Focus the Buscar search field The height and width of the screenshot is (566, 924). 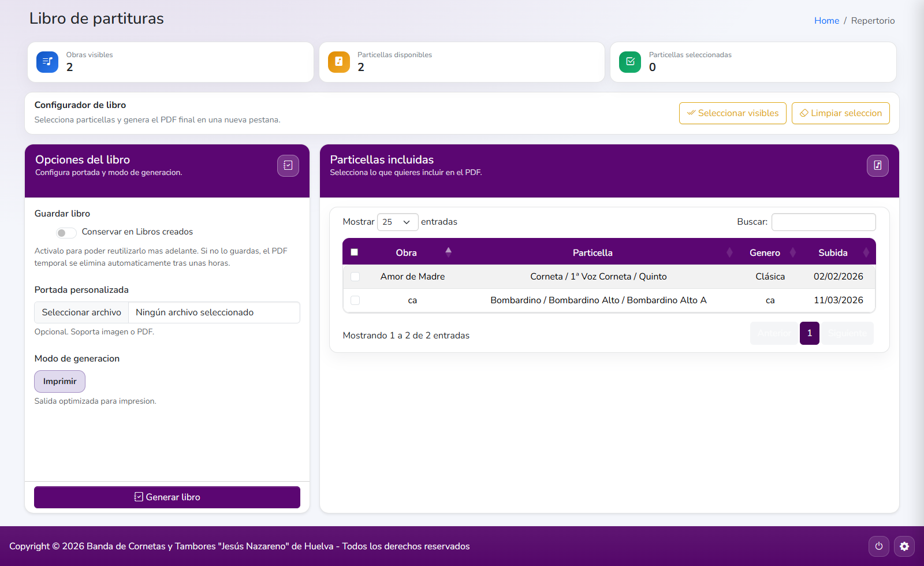click(823, 222)
